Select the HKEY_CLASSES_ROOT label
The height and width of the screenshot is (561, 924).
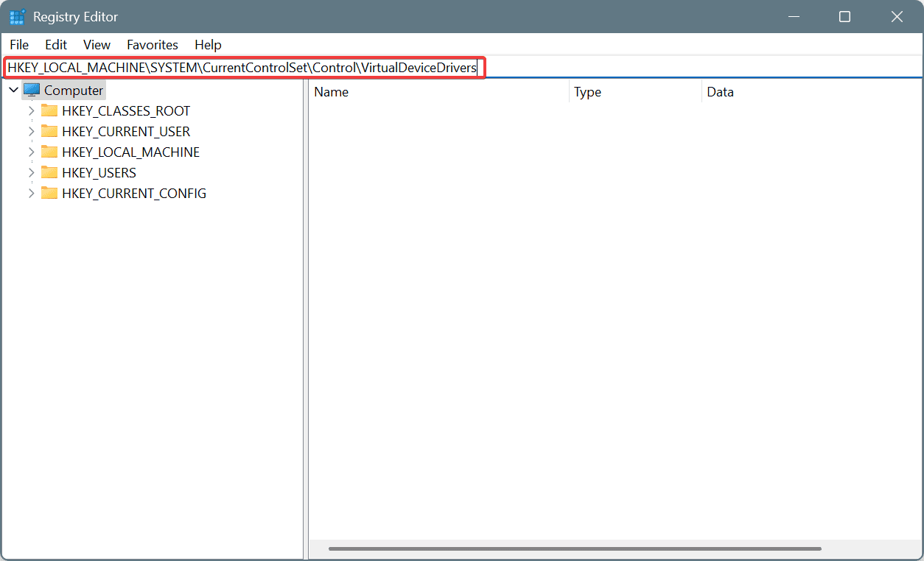[x=126, y=111]
